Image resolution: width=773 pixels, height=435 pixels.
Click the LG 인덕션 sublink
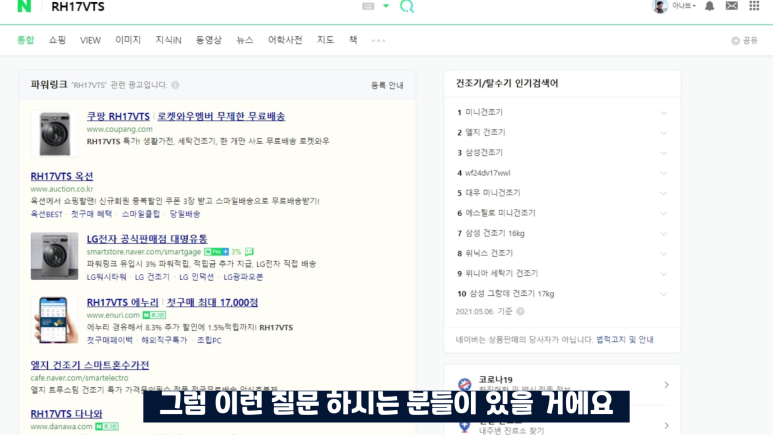[196, 277]
